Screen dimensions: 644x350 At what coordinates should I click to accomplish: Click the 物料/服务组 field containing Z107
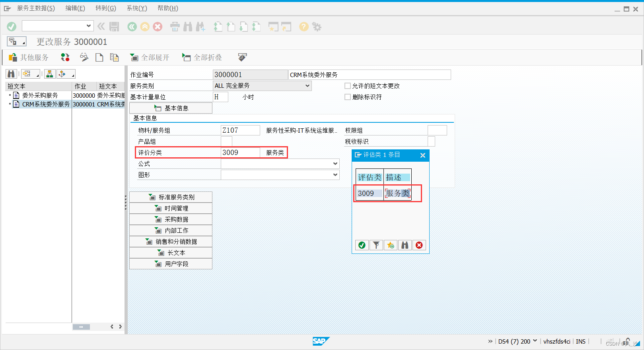[240, 130]
